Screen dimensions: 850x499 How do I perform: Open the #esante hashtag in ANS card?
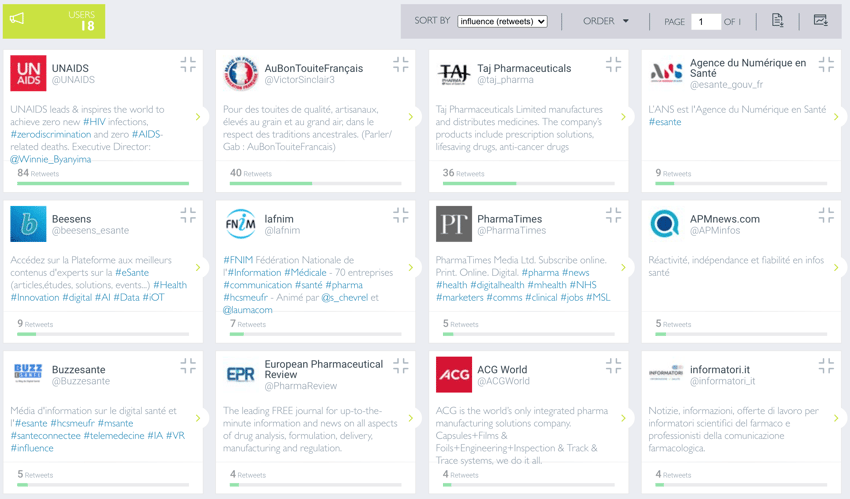[665, 122]
